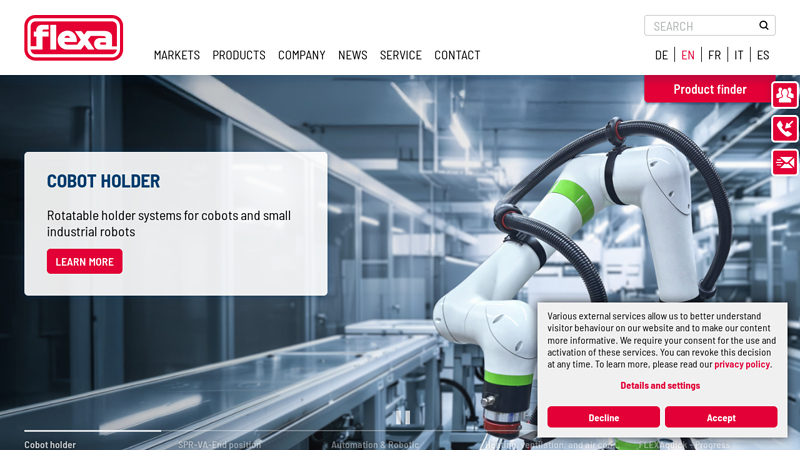Viewport: 800px width, 450px height.
Task: Expand the Products menu
Action: pyautogui.click(x=239, y=55)
